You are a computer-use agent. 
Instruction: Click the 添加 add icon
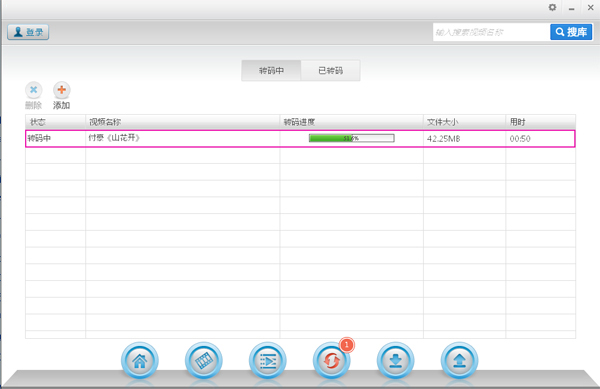[x=62, y=90]
